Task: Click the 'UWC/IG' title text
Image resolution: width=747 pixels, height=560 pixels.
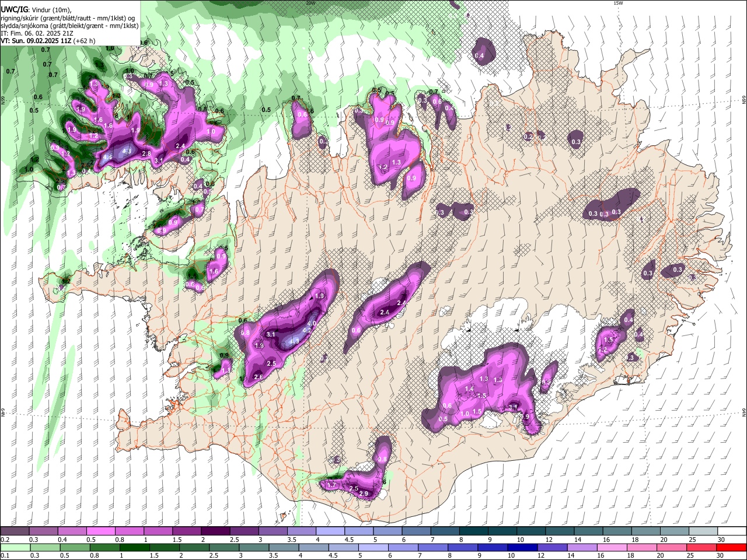Action: pyautogui.click(x=15, y=9)
